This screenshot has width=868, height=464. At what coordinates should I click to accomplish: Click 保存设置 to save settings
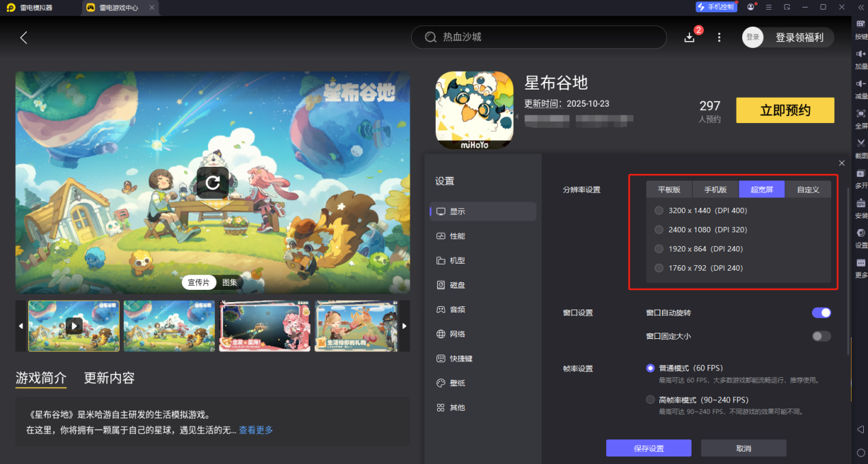click(648, 448)
